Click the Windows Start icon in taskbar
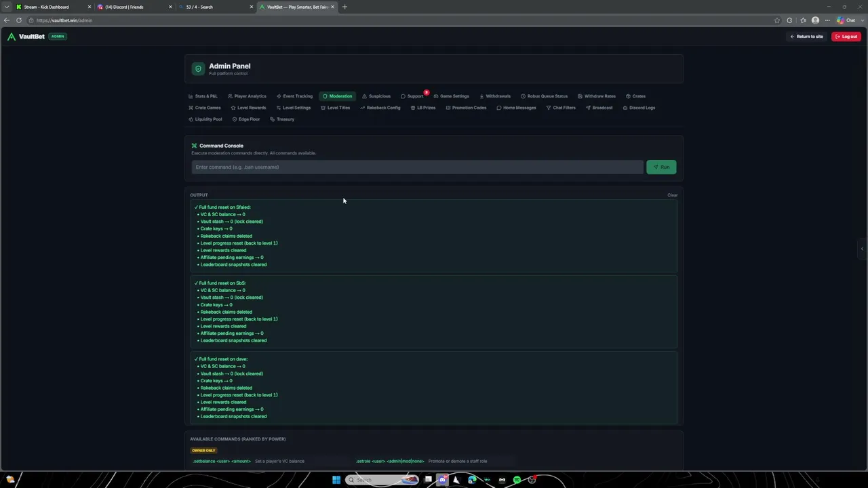Viewport: 868px width, 488px height. (x=336, y=480)
